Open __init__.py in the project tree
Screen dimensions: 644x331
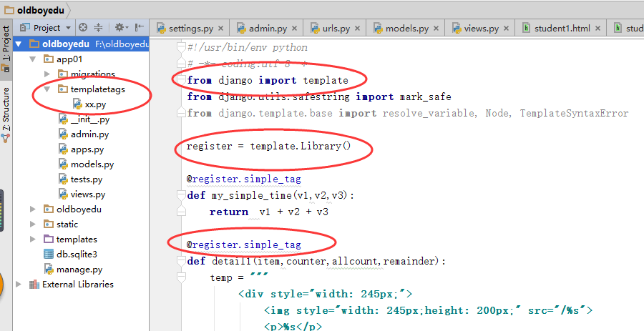pos(89,119)
